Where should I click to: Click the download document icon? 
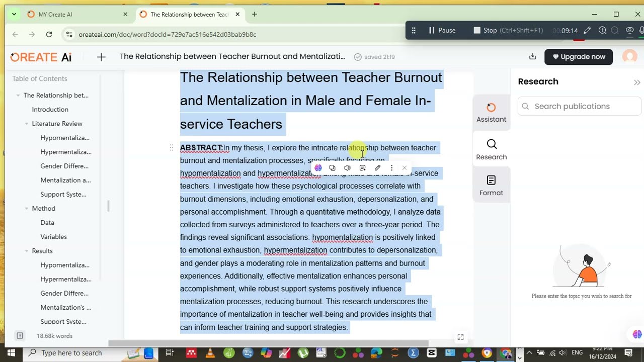pos(533,56)
